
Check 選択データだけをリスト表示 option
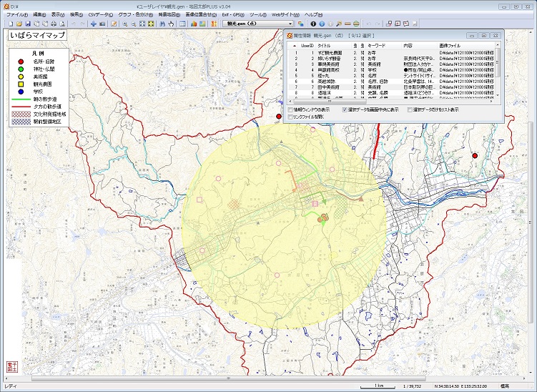[408, 109]
